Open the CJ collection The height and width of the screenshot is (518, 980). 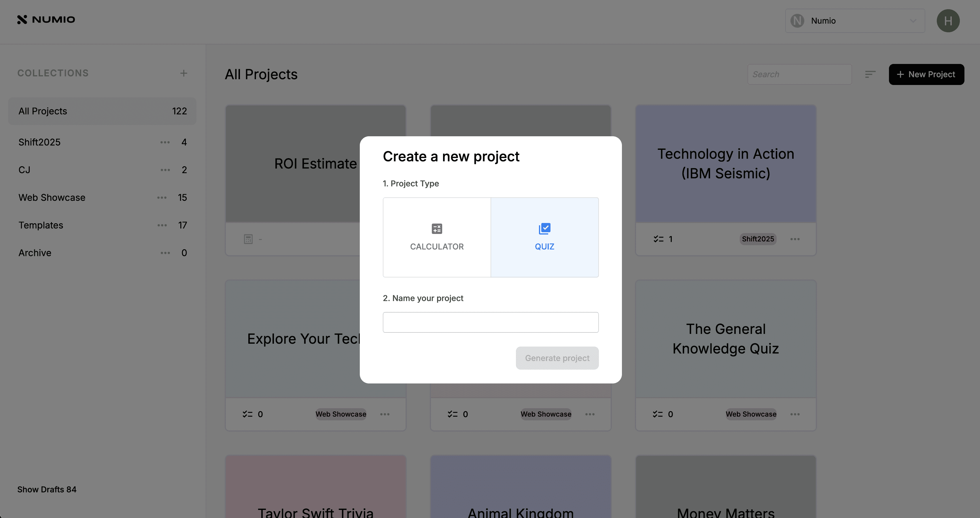pos(25,170)
